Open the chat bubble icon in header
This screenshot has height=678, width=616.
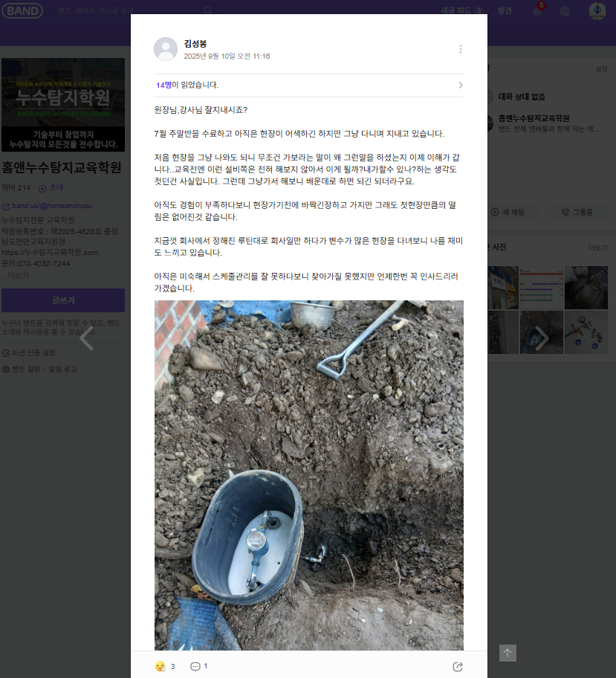coord(565,11)
